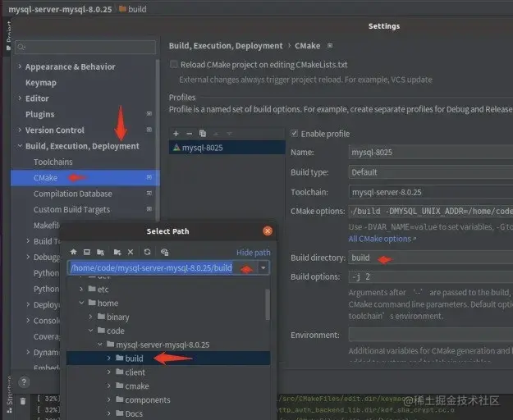Enable Reload CMake project on editing CMakeLists.txt

(x=174, y=64)
